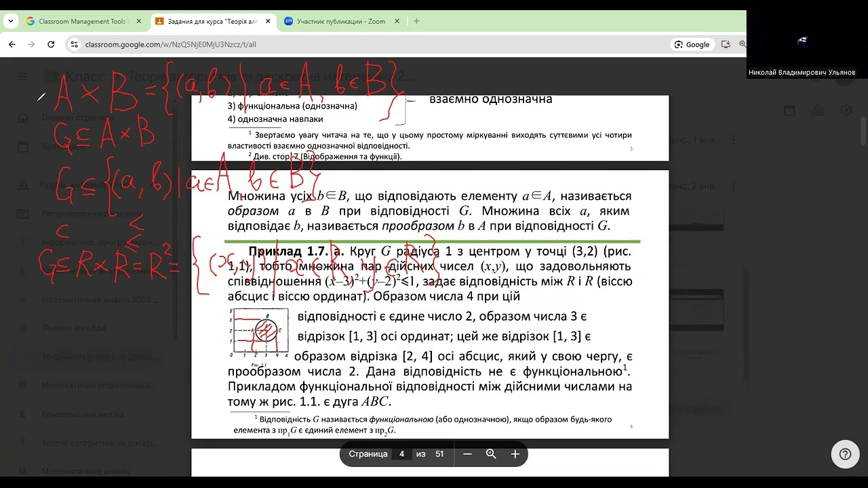Image resolution: width=868 pixels, height=488 pixels.
Task: Click the page number field showing 4
Action: [401, 454]
